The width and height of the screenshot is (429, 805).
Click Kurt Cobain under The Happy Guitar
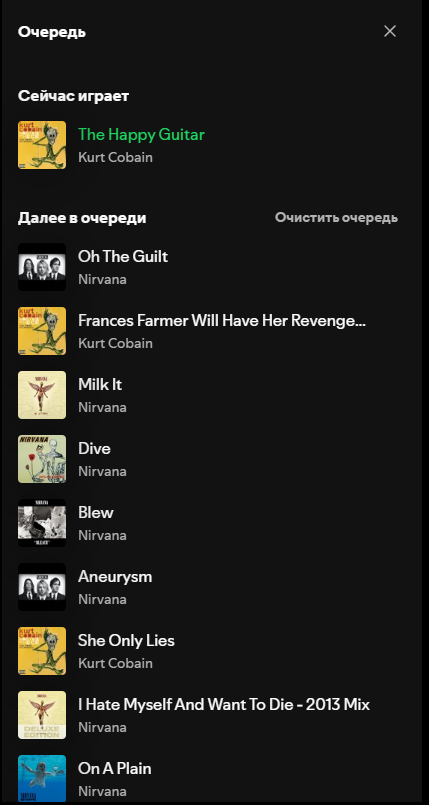(x=115, y=157)
